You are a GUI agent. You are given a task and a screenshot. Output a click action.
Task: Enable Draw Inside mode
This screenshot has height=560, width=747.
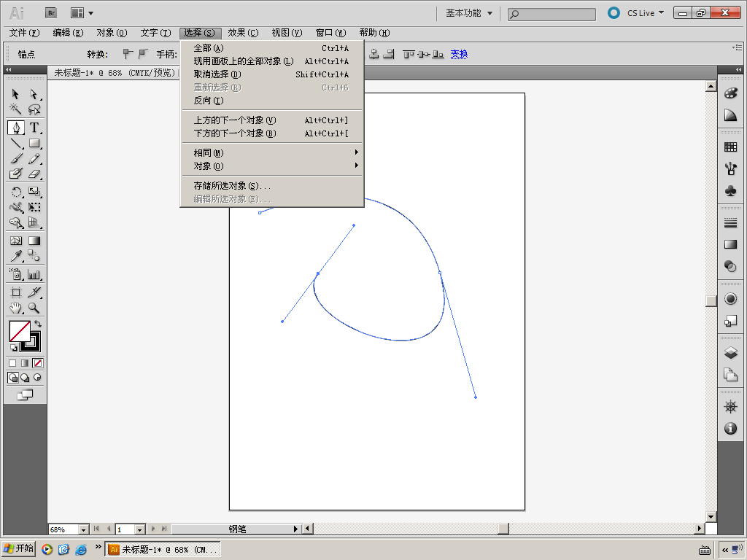(37, 378)
